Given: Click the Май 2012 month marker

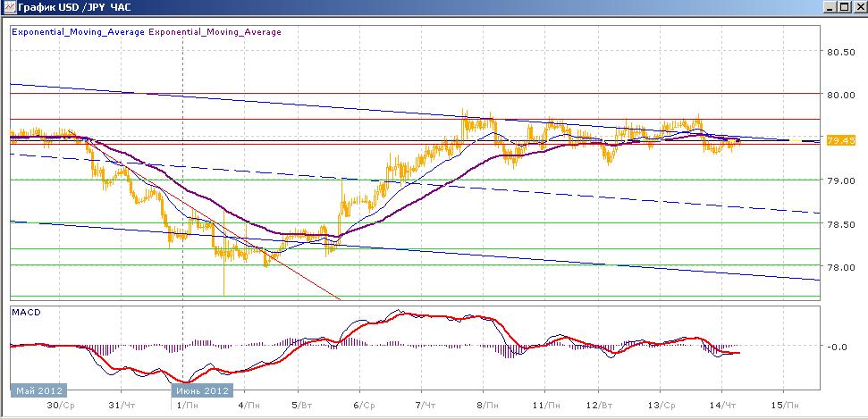Looking at the screenshot, I should tap(38, 390).
